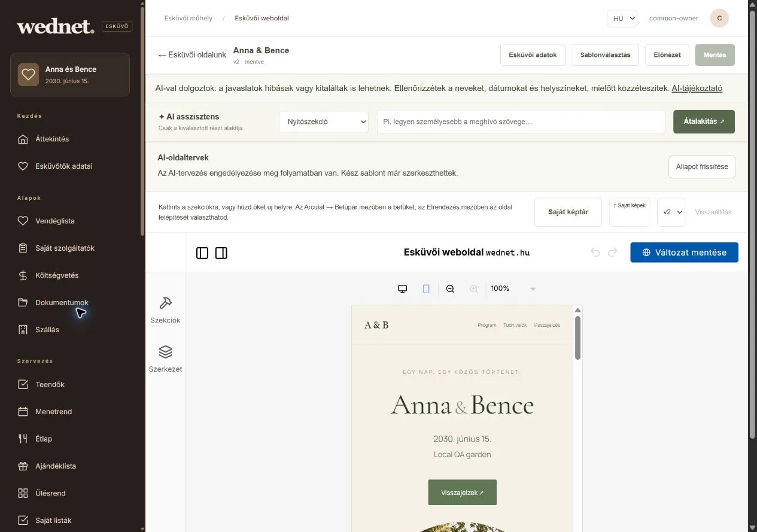Open Áttekintés via its home icon
757x532 pixels.
(23, 139)
